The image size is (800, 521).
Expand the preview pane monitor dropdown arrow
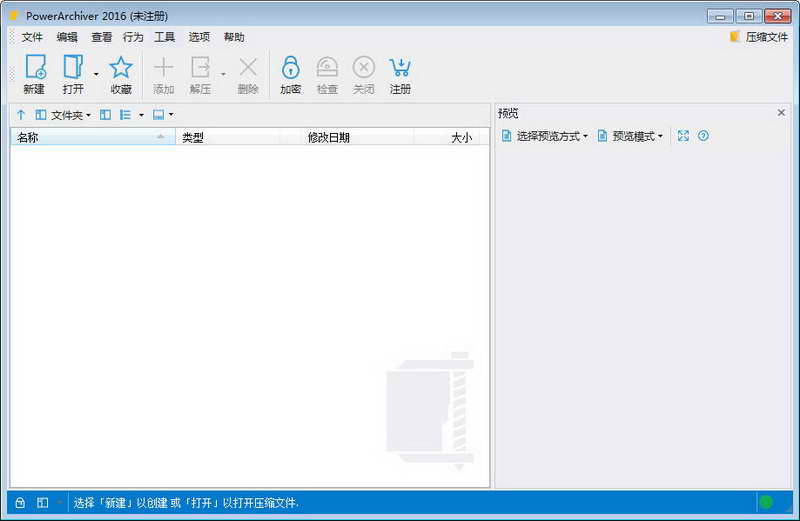click(171, 115)
